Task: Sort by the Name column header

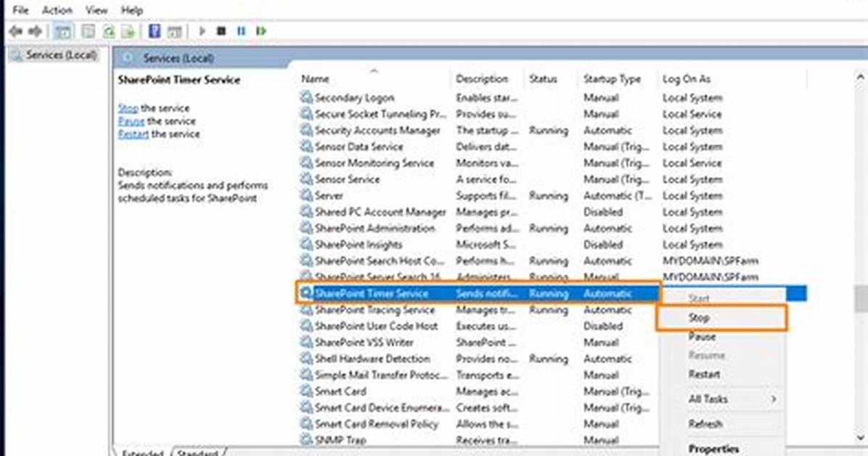Action: 374,79
